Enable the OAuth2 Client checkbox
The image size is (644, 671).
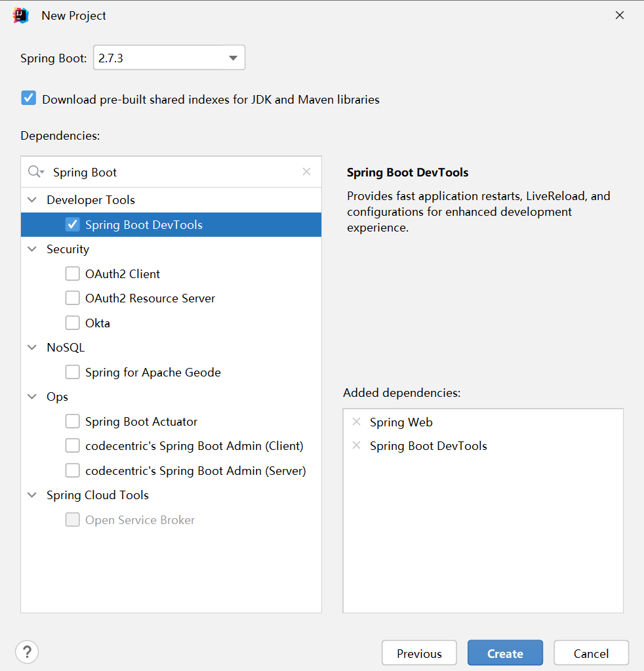pos(72,274)
